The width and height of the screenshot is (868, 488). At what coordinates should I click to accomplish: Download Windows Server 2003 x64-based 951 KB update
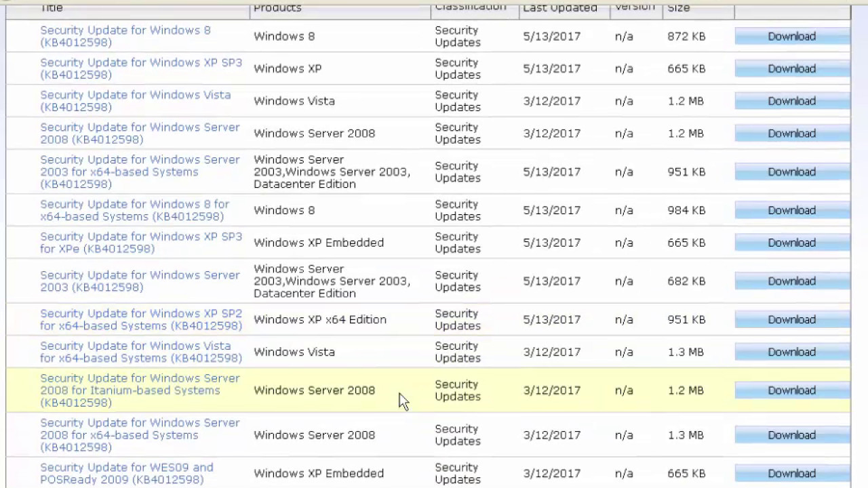point(792,172)
